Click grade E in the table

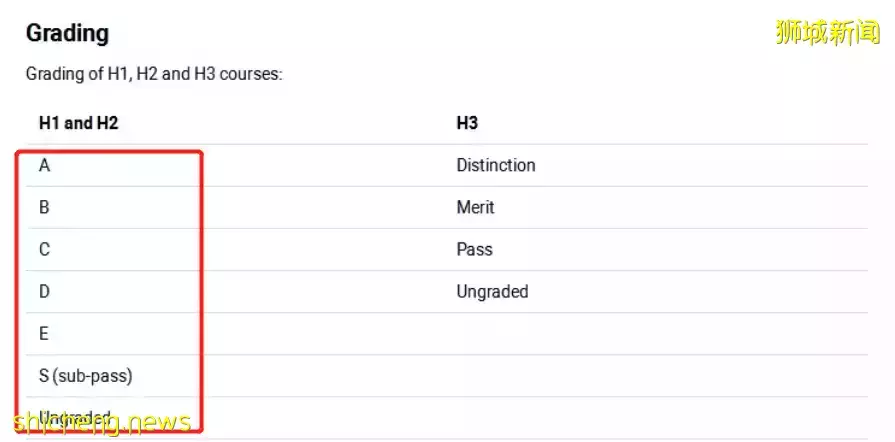click(x=44, y=334)
